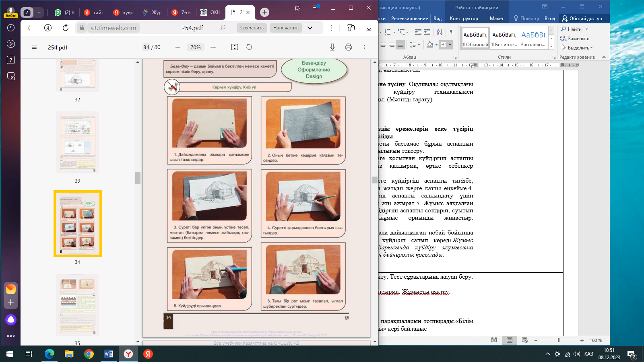Select the page 33 thumbnail
Image resolution: width=644 pixels, height=362 pixels.
click(77, 143)
